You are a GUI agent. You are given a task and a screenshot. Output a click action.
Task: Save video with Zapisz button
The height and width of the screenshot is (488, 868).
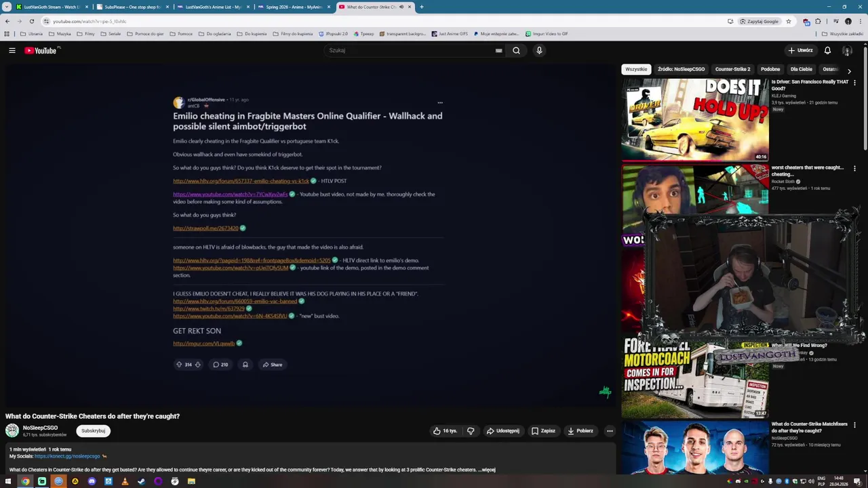[543, 430]
